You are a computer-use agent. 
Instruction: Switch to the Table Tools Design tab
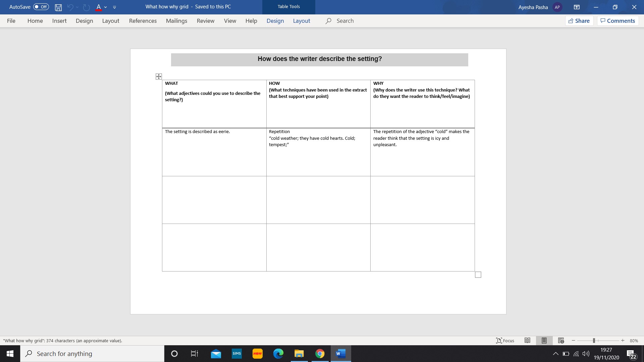click(275, 21)
